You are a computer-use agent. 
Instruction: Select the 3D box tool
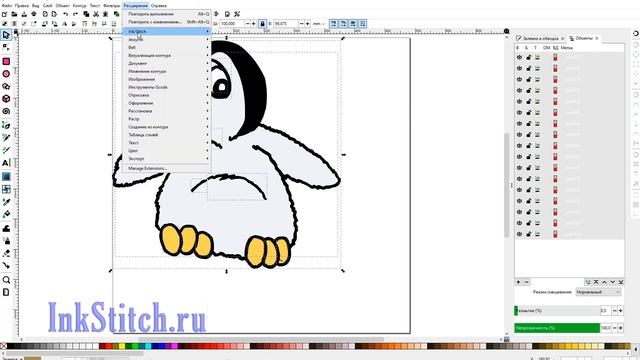[6, 99]
